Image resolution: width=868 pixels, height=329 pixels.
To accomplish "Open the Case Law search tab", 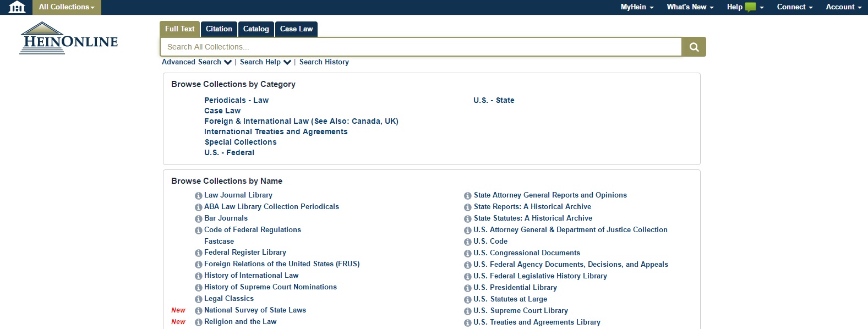I will coord(296,29).
